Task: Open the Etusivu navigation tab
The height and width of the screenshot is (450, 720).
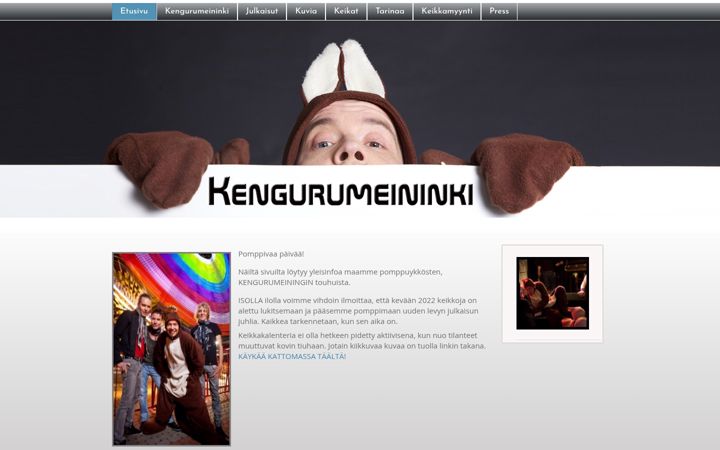Action: 134,11
